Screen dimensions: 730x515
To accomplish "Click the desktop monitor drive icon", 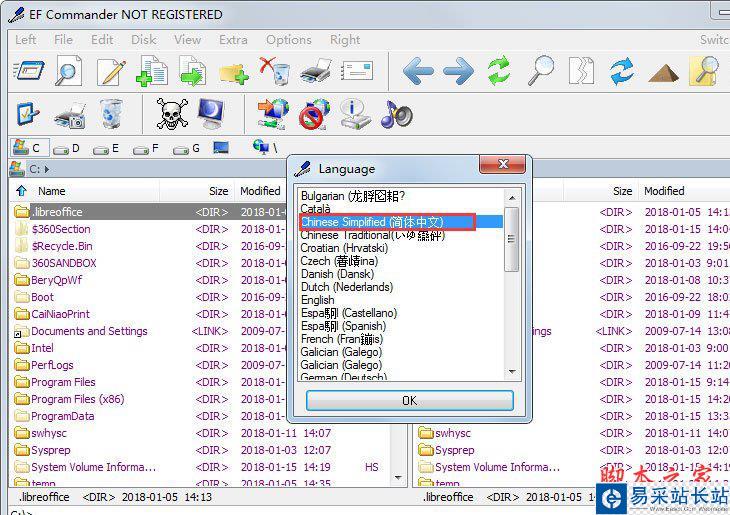I will [221, 148].
